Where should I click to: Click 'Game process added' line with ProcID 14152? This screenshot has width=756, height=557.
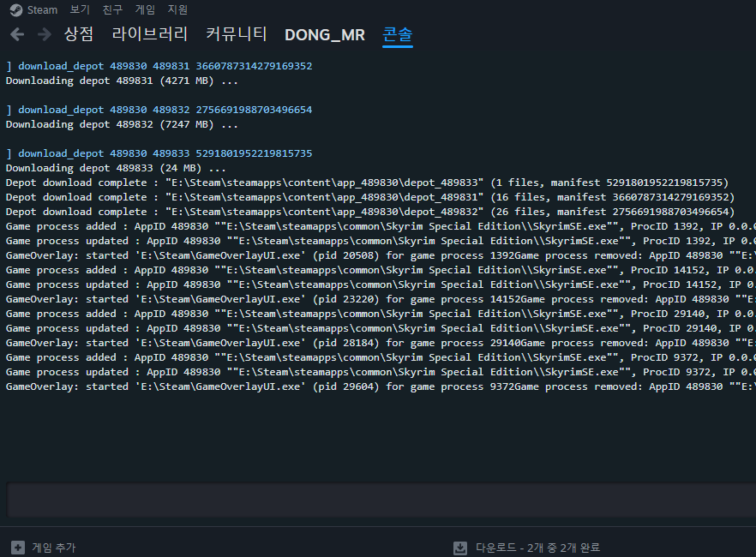[381, 270]
